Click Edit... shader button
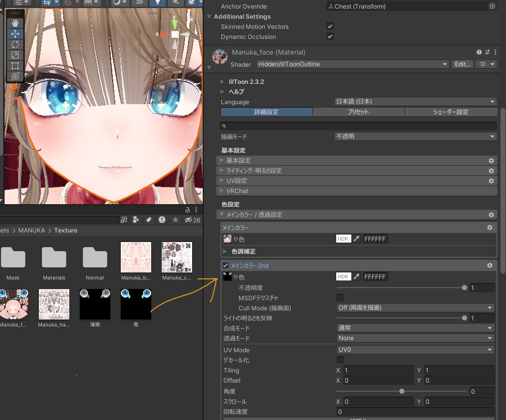506x420 pixels. pyautogui.click(x=463, y=64)
